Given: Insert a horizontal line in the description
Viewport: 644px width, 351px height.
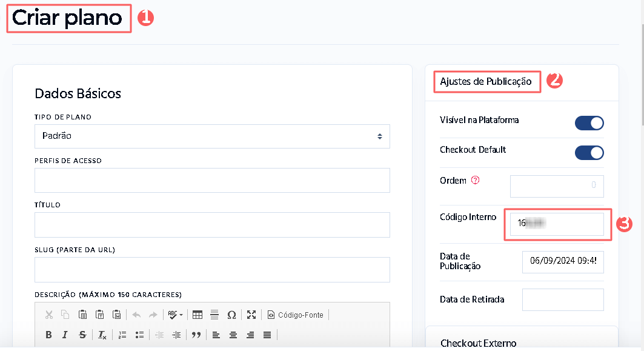Looking at the screenshot, I should [x=214, y=314].
